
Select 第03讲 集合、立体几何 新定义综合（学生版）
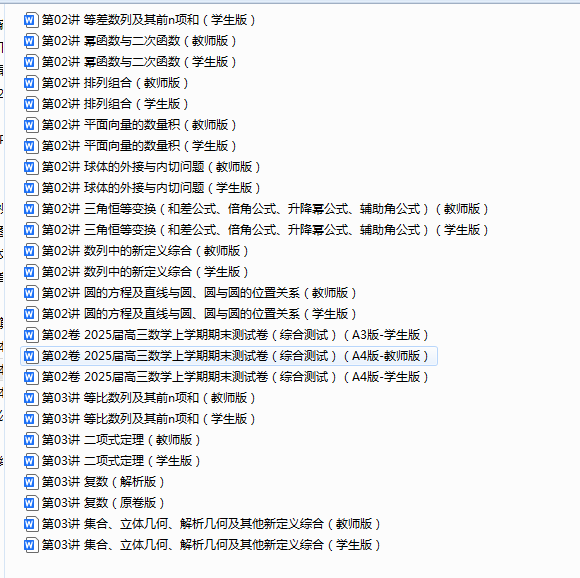202,545
